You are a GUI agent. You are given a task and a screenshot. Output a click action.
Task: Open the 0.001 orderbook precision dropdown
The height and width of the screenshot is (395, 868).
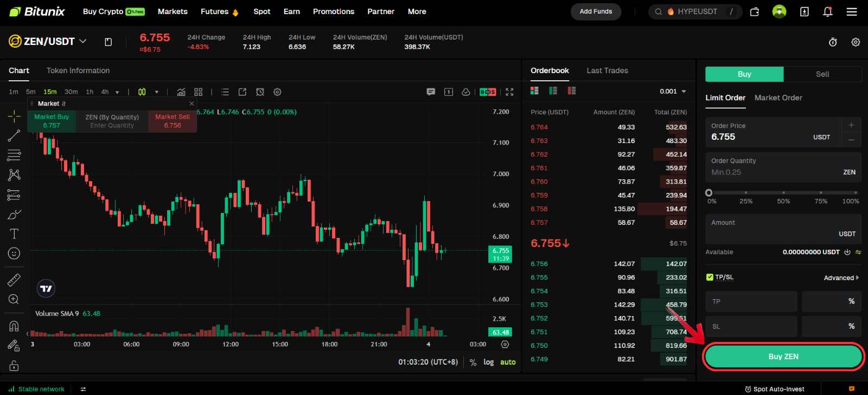[x=673, y=92]
